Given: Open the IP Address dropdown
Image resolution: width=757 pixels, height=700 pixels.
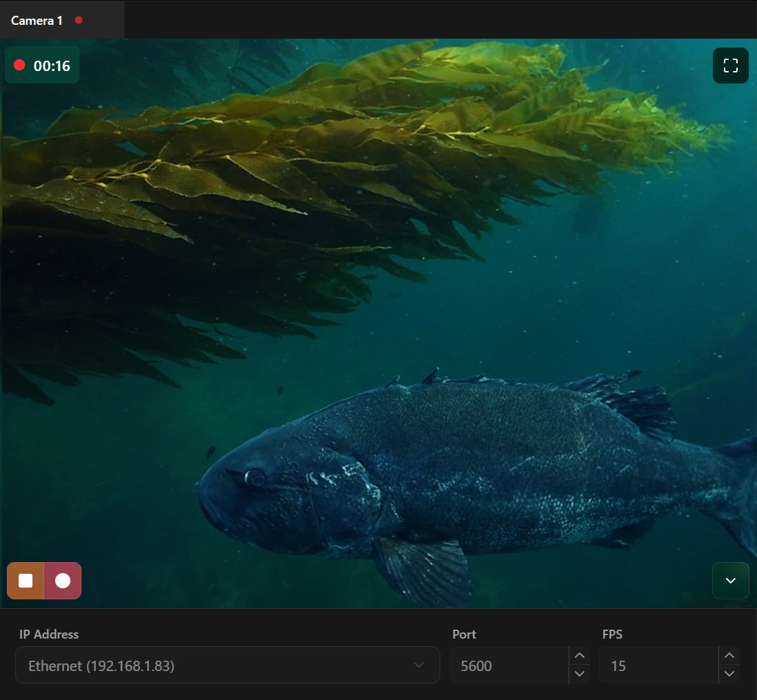Looking at the screenshot, I should tap(227, 665).
